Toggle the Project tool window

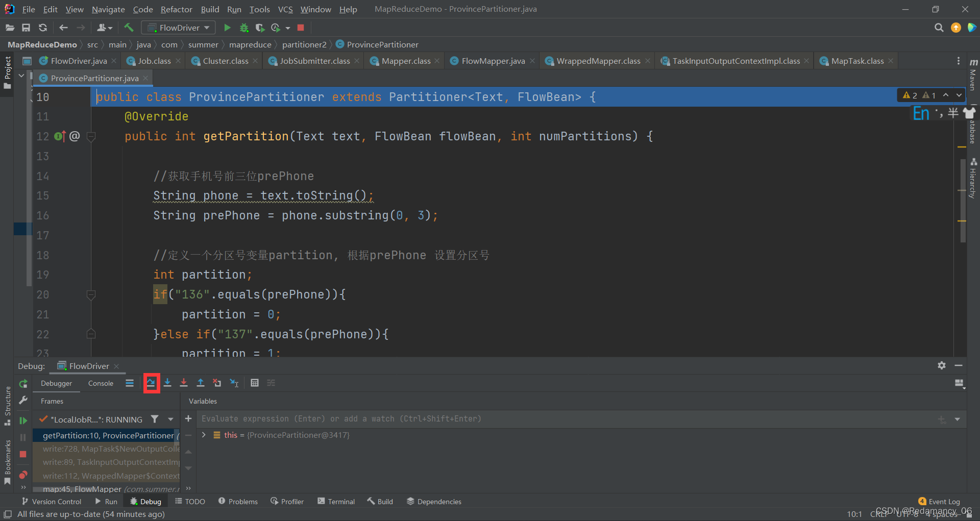(x=7, y=72)
